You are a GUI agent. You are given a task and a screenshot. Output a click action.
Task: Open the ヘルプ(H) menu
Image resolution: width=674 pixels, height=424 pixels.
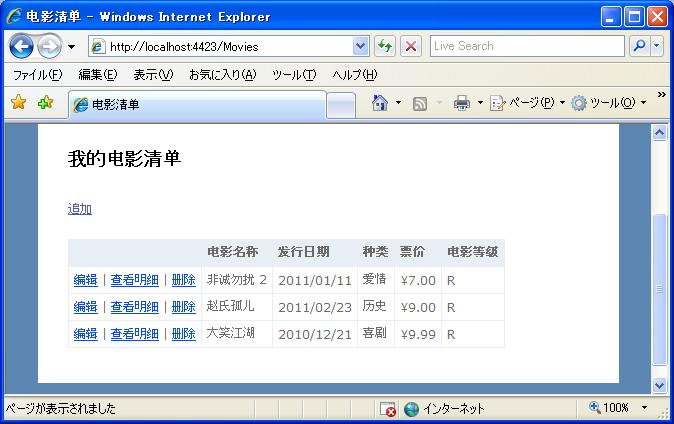point(355,75)
